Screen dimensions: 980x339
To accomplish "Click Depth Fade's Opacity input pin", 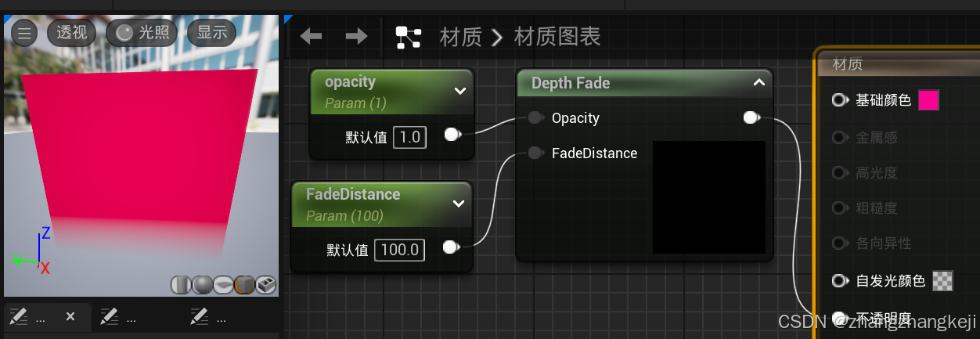I will (x=535, y=117).
